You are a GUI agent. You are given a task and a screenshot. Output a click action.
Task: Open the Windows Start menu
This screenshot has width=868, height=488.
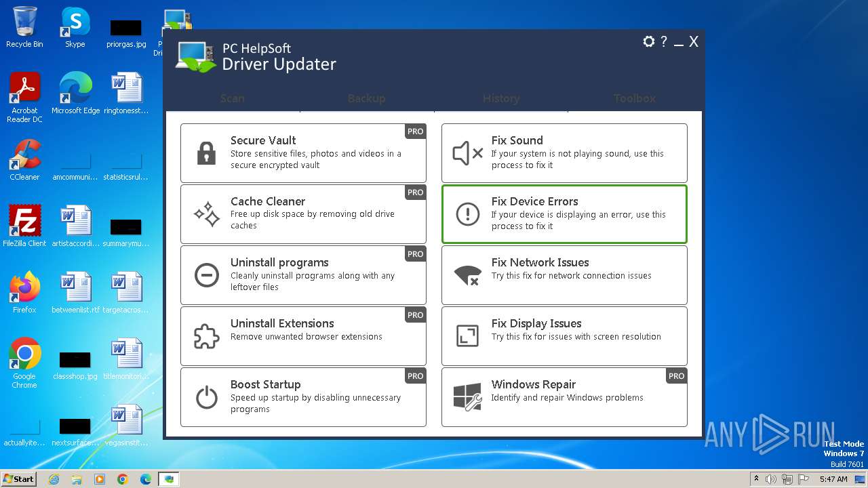pyautogui.click(x=19, y=479)
